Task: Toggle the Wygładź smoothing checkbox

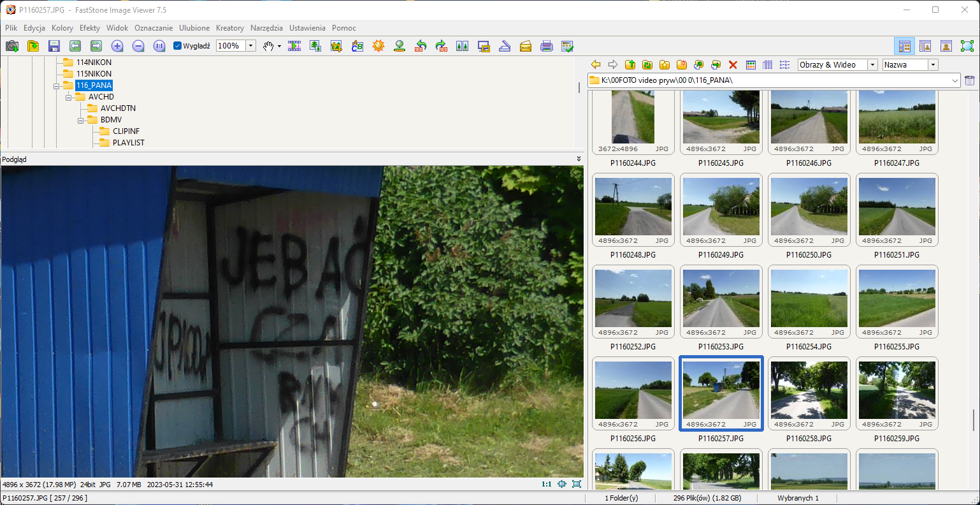Action: click(x=178, y=46)
